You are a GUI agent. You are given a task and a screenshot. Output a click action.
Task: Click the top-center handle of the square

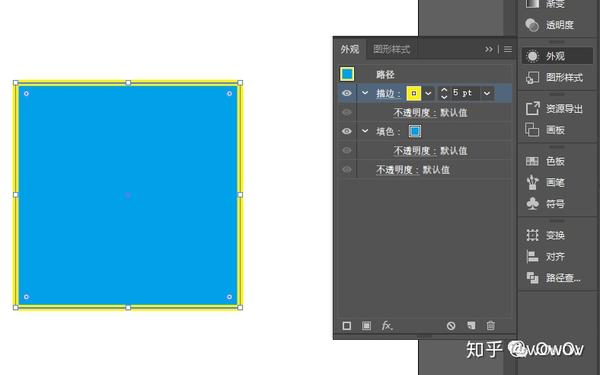point(128,83)
